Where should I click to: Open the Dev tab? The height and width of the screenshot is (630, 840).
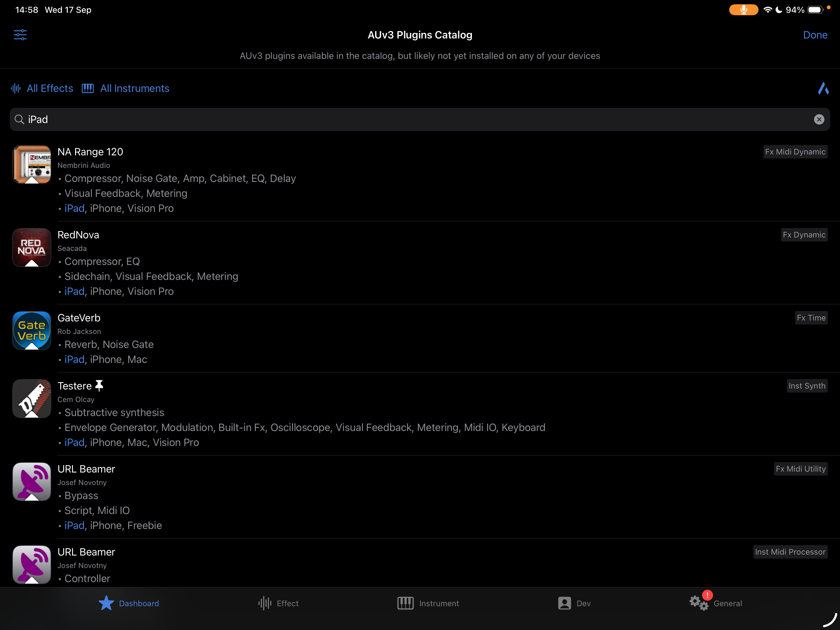(x=574, y=603)
